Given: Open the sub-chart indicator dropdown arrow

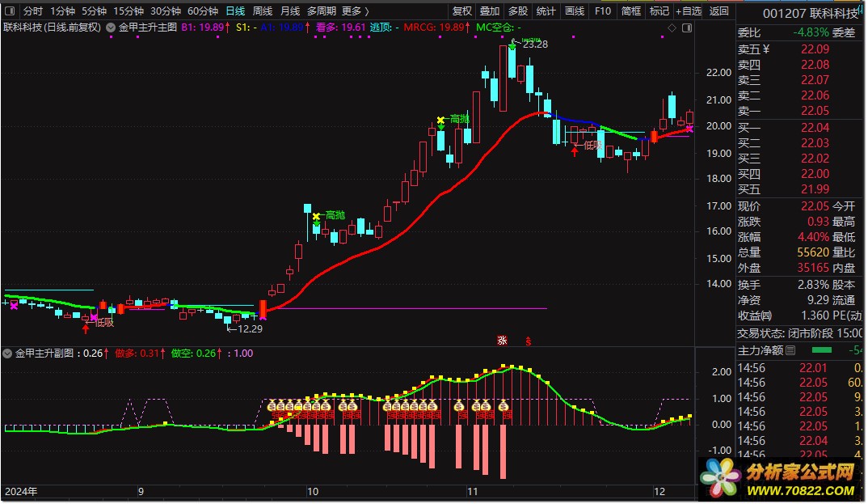Looking at the screenshot, I should [x=7, y=354].
